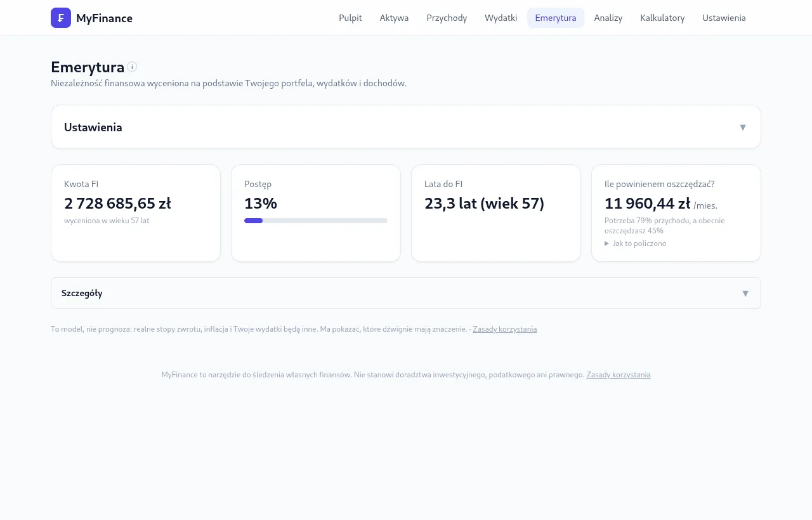Open the Analizy tab
The image size is (812, 520).
(x=608, y=18)
